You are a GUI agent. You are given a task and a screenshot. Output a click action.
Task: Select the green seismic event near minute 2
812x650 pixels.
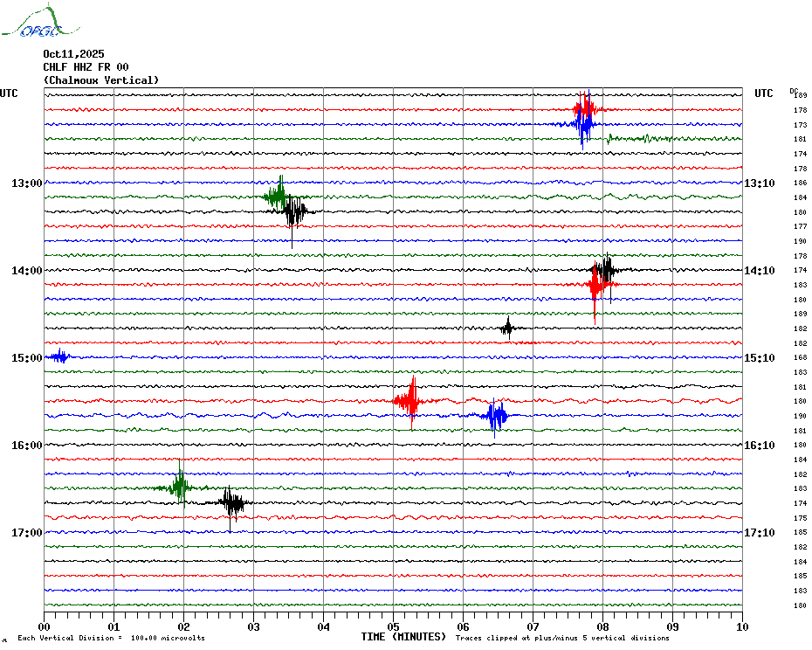pos(179,486)
